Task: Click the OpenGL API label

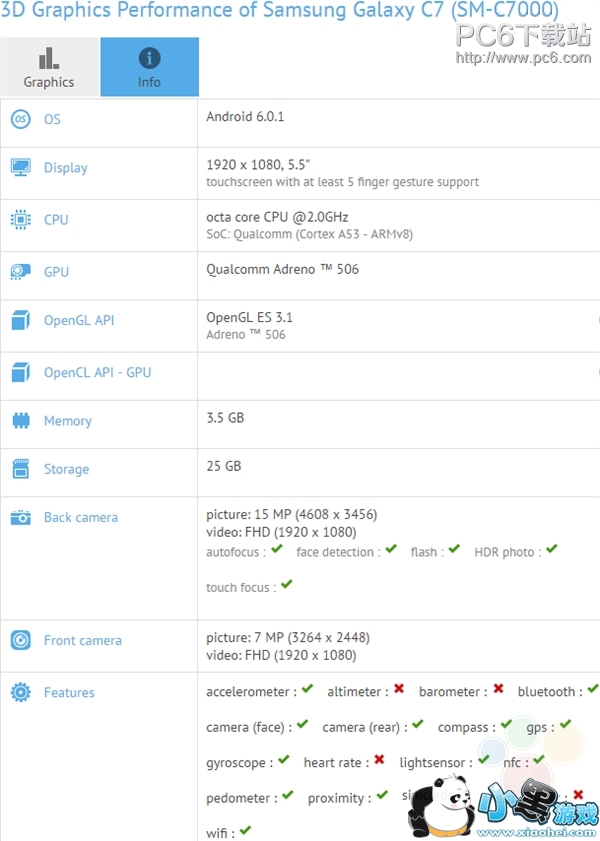Action: point(79,320)
